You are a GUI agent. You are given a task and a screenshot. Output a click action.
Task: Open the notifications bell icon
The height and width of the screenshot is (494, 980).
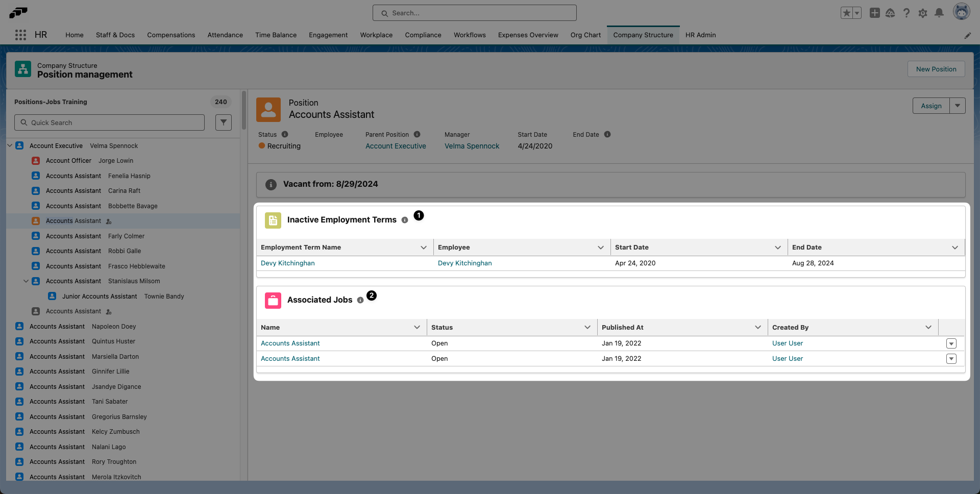point(939,13)
